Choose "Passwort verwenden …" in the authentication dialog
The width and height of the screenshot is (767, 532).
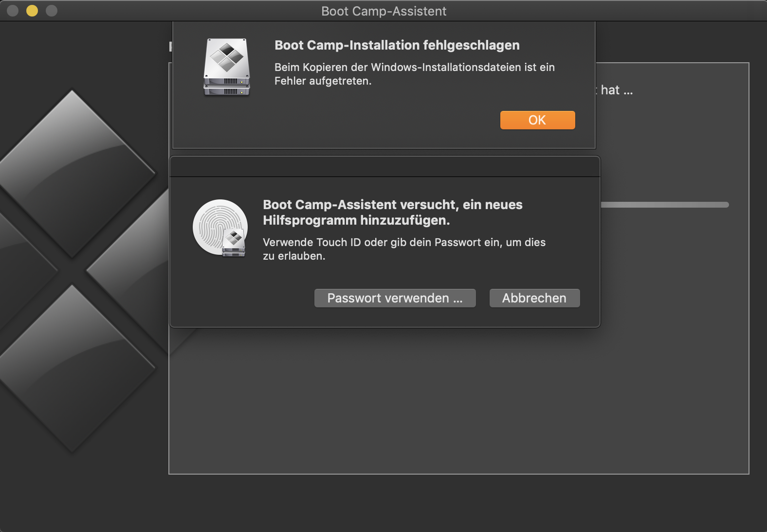(x=395, y=298)
